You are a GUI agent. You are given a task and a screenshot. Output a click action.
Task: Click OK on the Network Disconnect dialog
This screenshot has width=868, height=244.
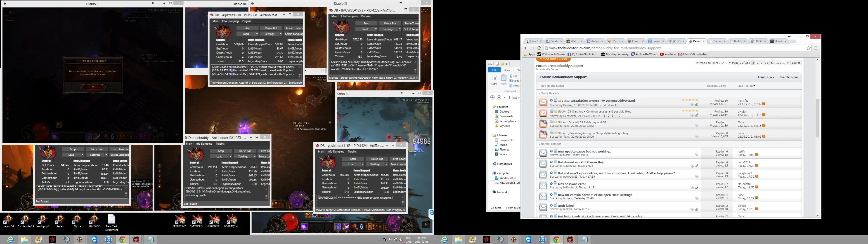tap(93, 87)
